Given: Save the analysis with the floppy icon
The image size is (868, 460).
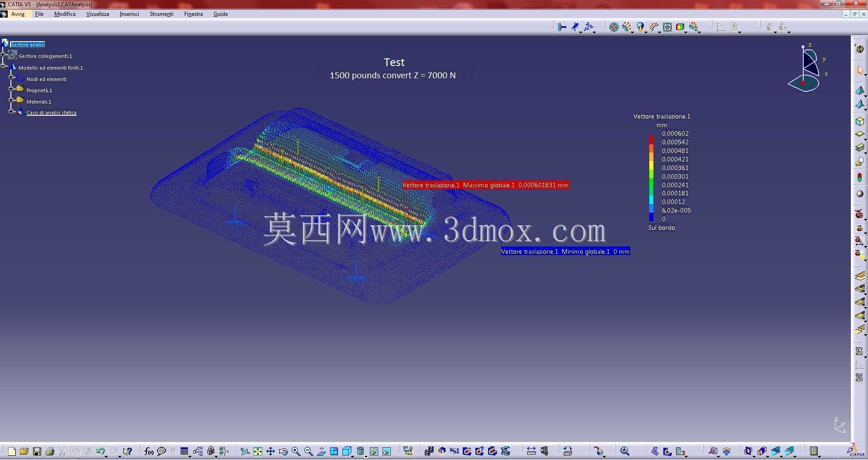Looking at the screenshot, I should pos(37,451).
